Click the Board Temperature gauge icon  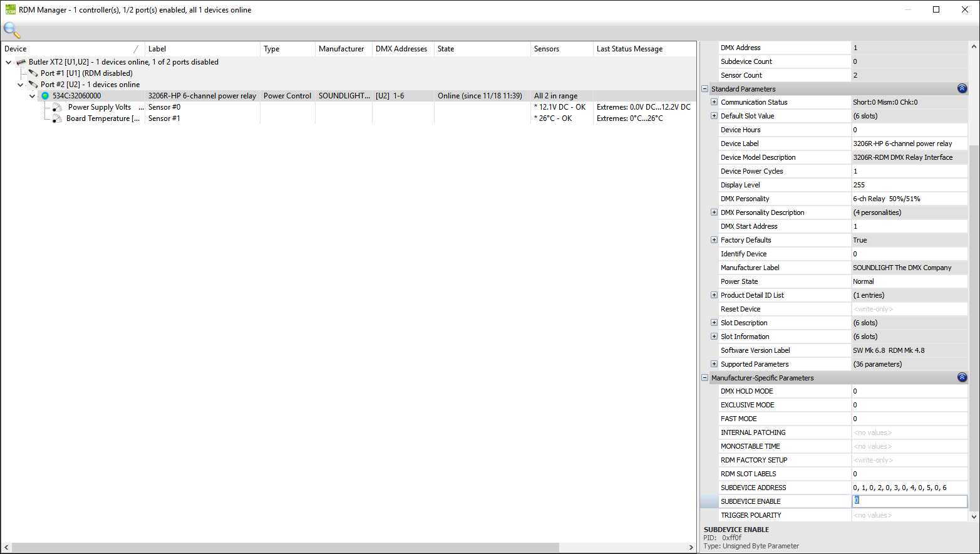pos(57,118)
